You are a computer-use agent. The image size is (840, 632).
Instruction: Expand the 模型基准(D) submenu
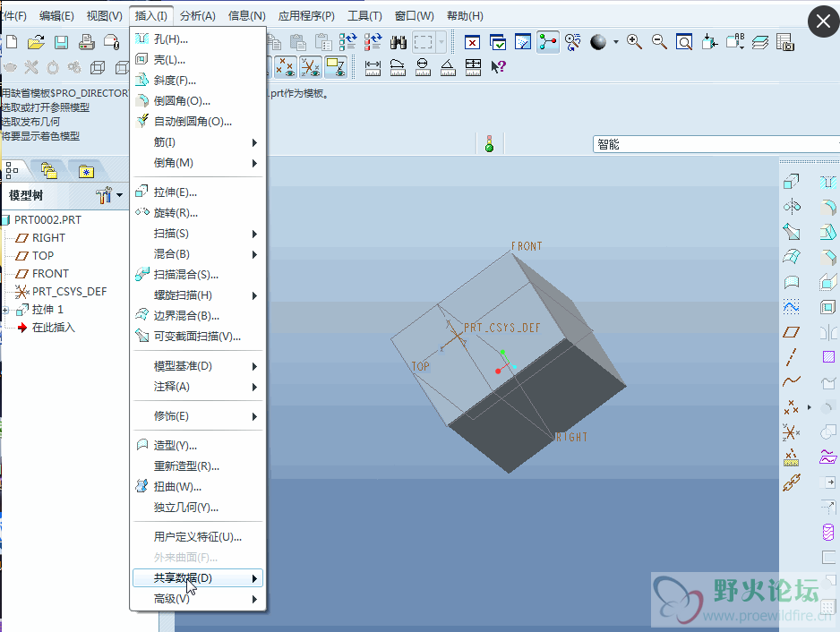[x=198, y=366]
